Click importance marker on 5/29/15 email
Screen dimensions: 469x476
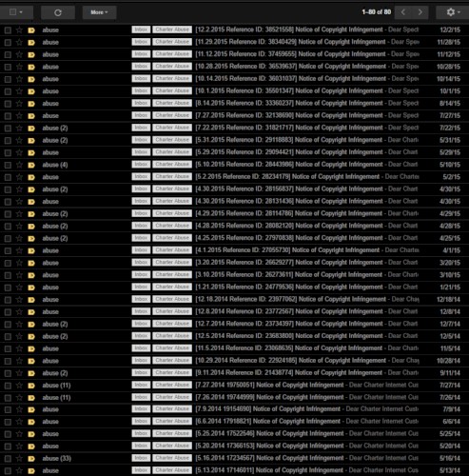tap(31, 152)
